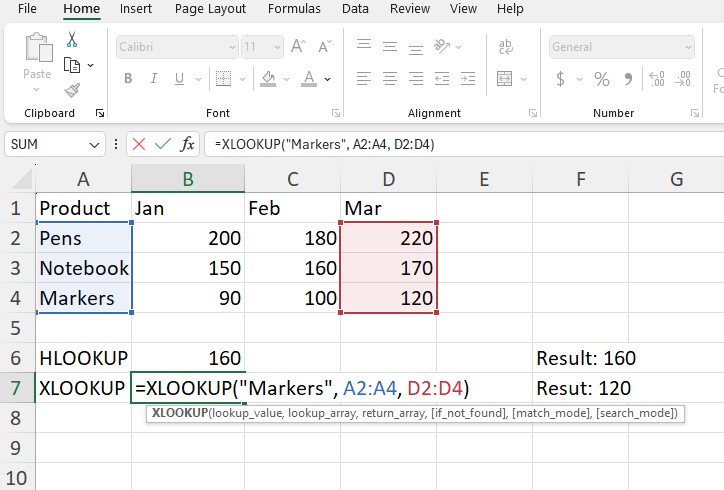The width and height of the screenshot is (724, 490).
Task: Cancel the formula entry with the X icon
Action: pos(139,144)
